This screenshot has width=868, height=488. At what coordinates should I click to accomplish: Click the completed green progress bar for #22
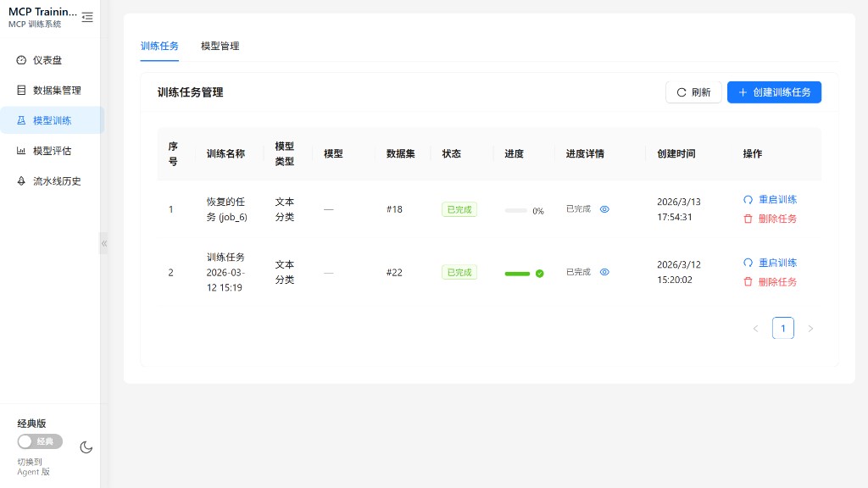(x=517, y=274)
